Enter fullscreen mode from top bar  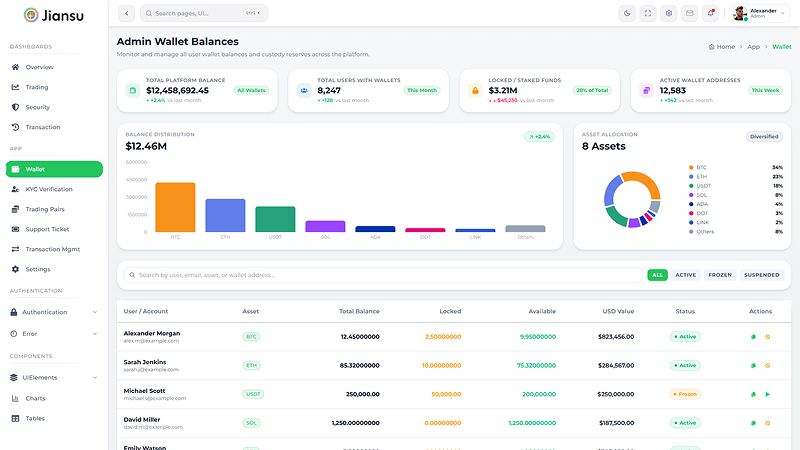coord(648,13)
